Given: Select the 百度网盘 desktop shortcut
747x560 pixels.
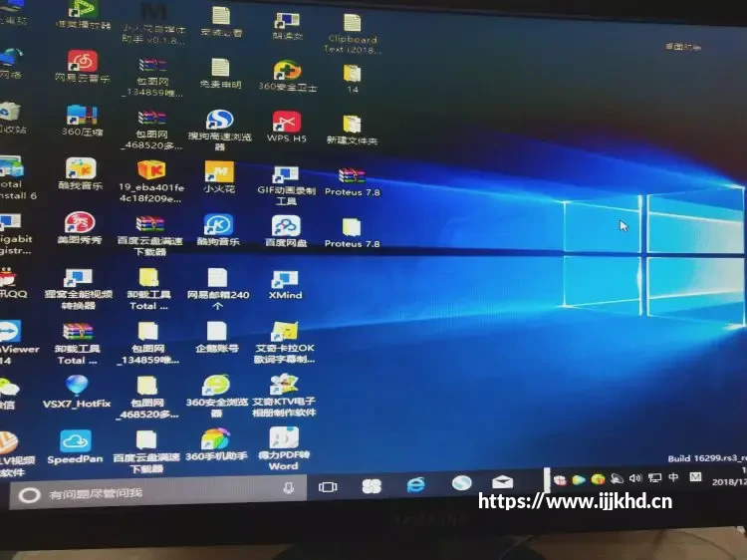Looking at the screenshot, I should pyautogui.click(x=286, y=230).
